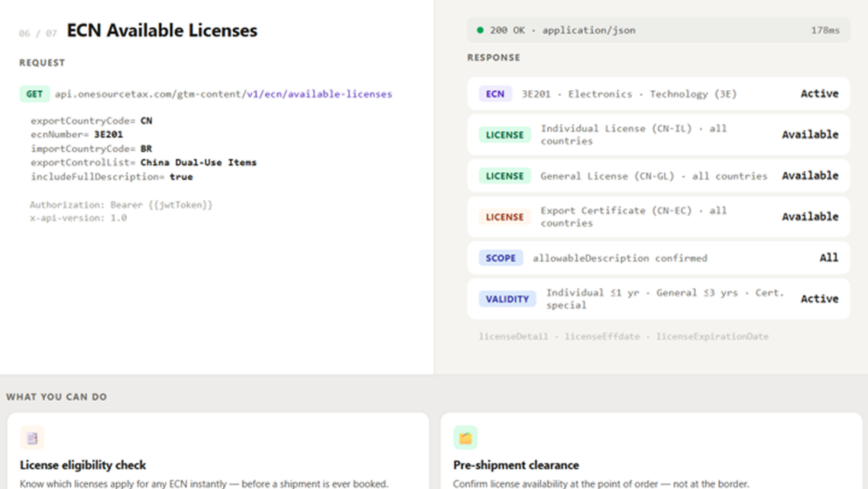Click the RESPONSE section label
The width and height of the screenshot is (868, 489).
494,58
